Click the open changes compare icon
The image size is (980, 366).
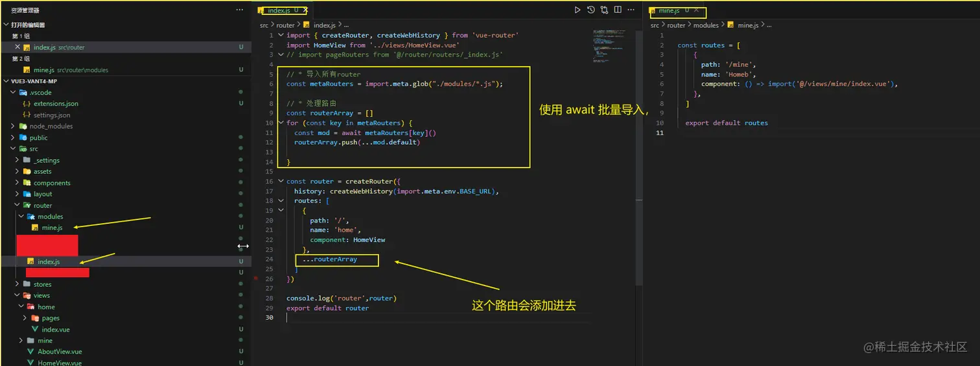point(605,10)
